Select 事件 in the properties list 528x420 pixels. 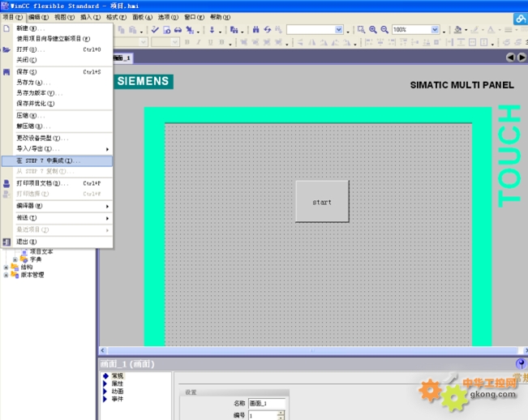point(118,399)
